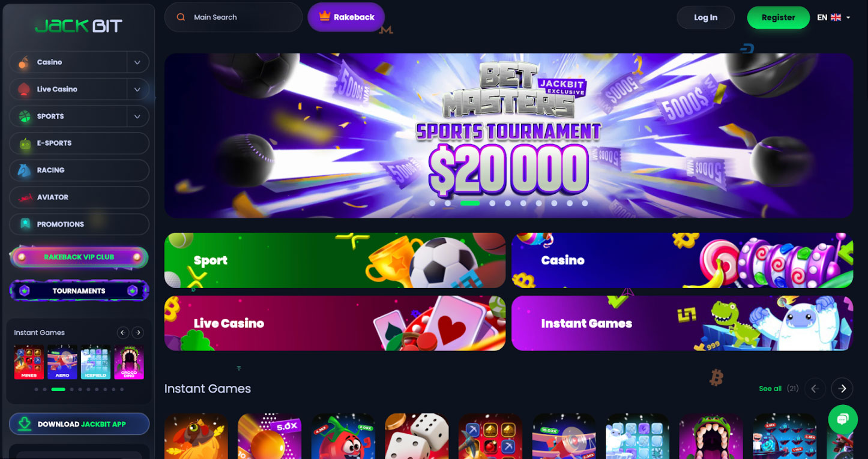Show next Instant Games in sidebar carousel

(x=138, y=332)
